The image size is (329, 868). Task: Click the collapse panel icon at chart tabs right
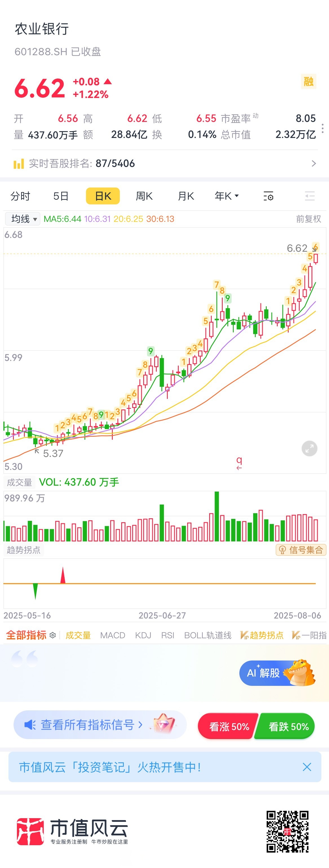tap(310, 196)
